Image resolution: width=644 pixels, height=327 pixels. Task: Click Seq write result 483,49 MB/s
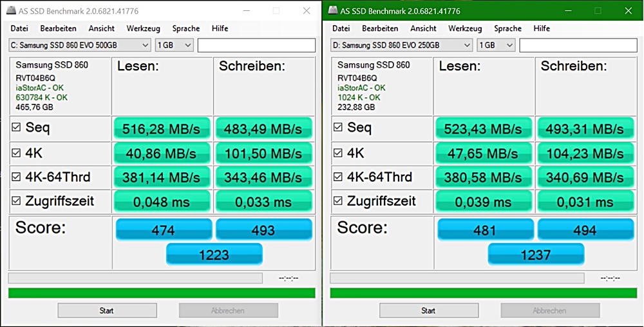pos(263,129)
